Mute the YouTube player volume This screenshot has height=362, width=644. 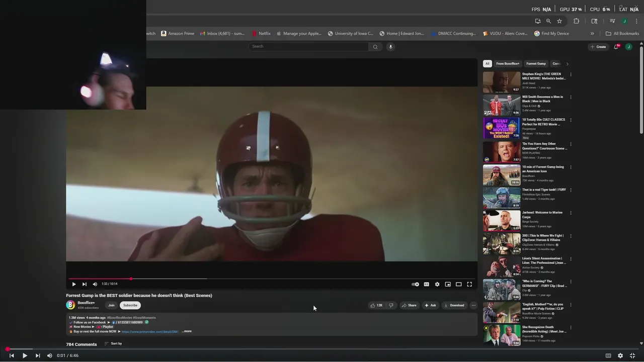point(95,284)
